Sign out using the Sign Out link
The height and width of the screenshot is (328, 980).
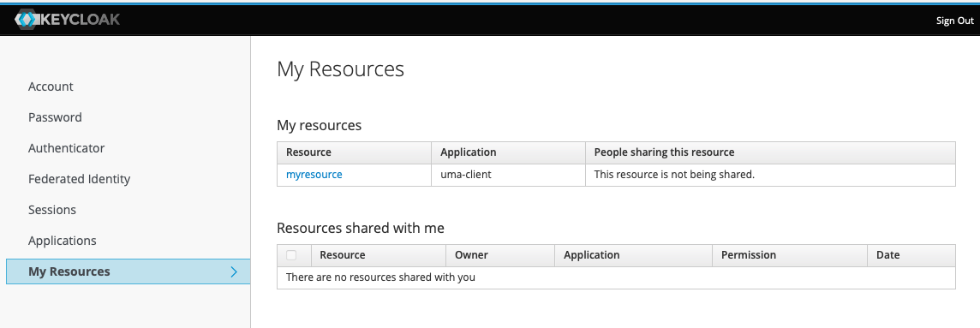pos(954,21)
